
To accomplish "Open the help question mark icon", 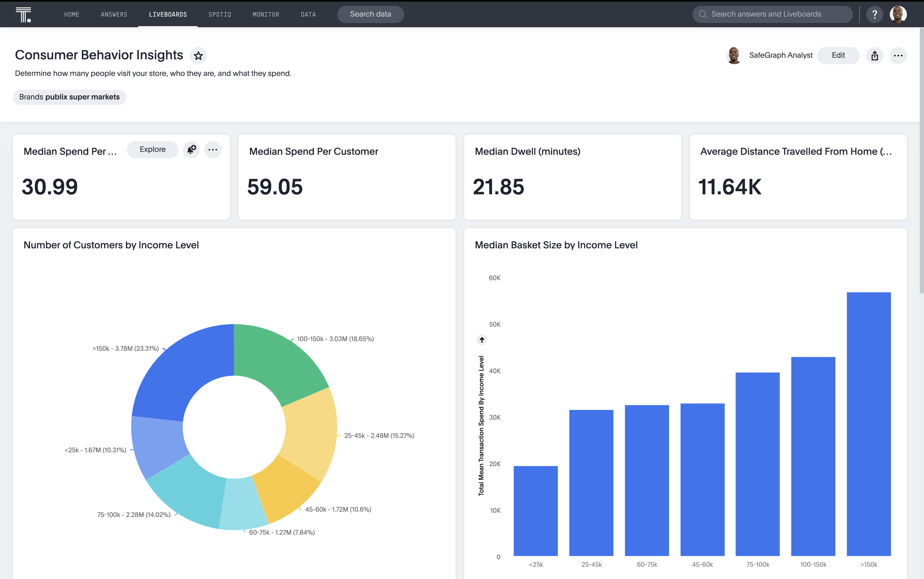I will [875, 14].
